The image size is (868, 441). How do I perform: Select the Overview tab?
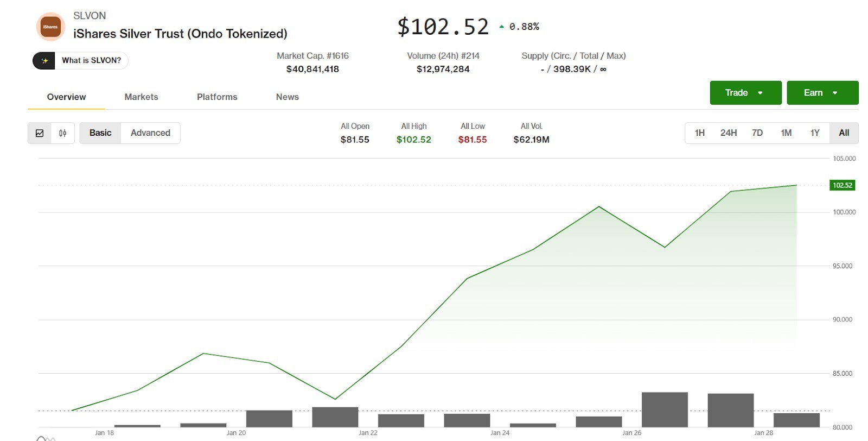click(x=66, y=97)
